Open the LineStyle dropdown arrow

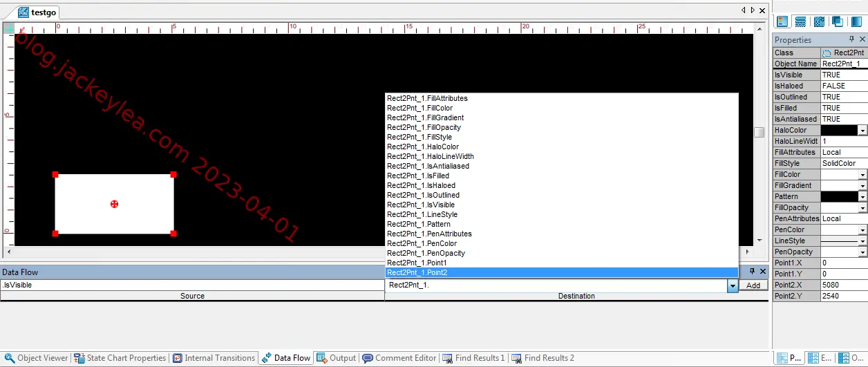(x=862, y=241)
